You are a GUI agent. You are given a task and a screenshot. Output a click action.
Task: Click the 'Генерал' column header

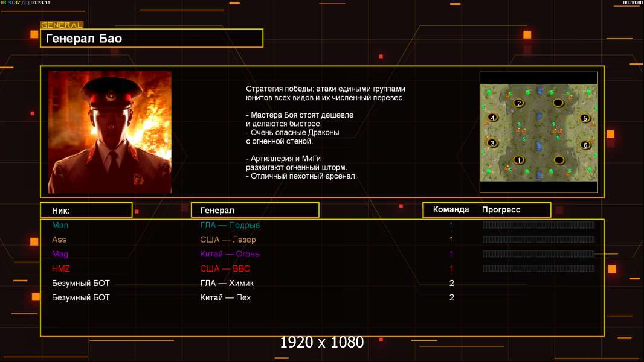point(255,211)
